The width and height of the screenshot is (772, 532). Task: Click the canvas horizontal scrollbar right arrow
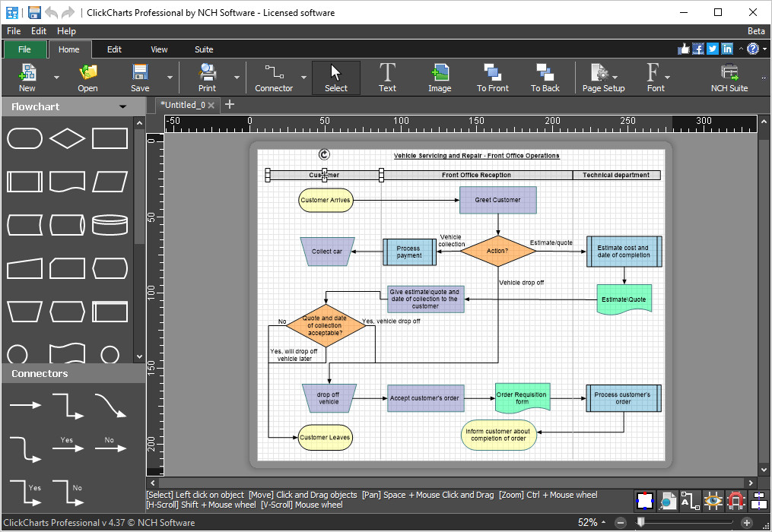751,483
